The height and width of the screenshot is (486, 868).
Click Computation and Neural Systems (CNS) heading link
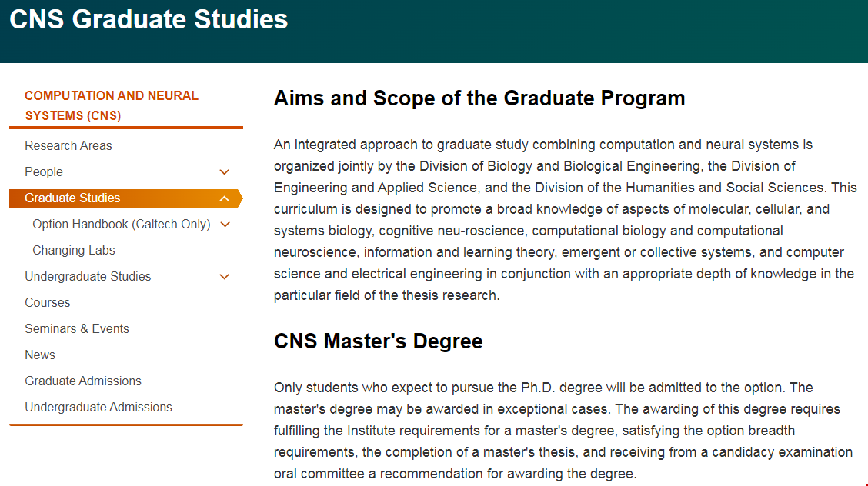click(x=112, y=105)
